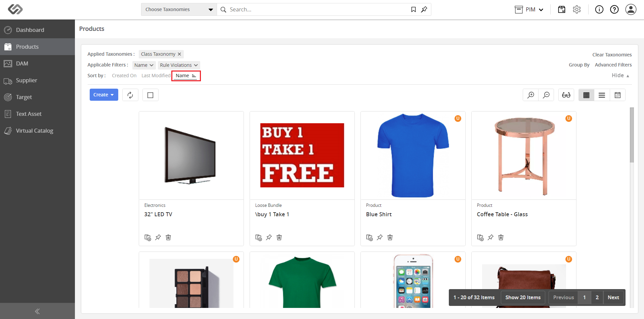This screenshot has height=319, width=644.
Task: Toggle the select-all checkbox
Action: (x=151, y=95)
